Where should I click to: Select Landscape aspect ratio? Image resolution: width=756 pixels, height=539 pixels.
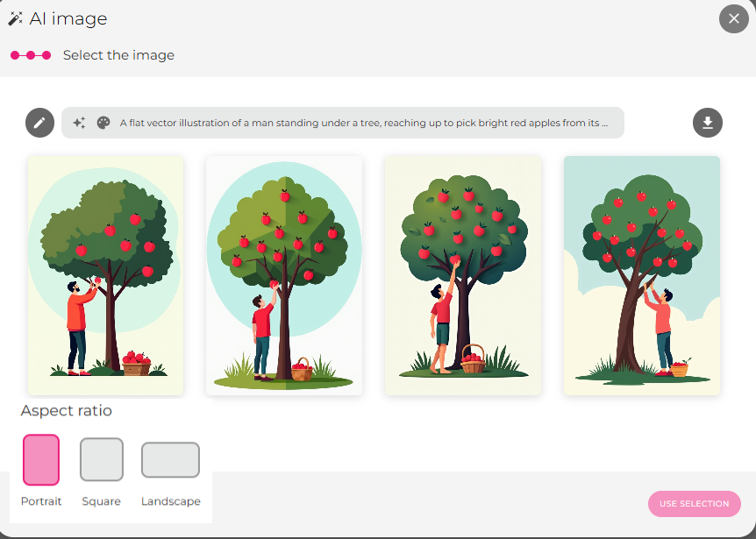(171, 460)
